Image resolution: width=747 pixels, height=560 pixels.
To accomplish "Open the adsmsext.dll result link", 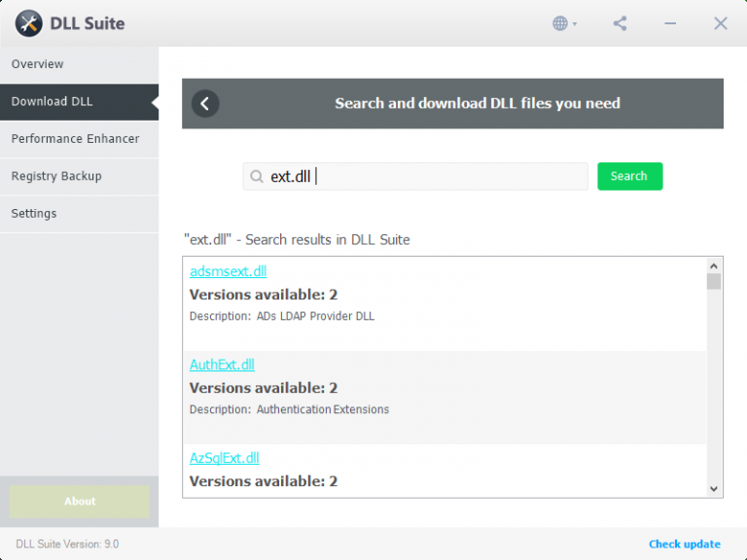I will pyautogui.click(x=229, y=271).
